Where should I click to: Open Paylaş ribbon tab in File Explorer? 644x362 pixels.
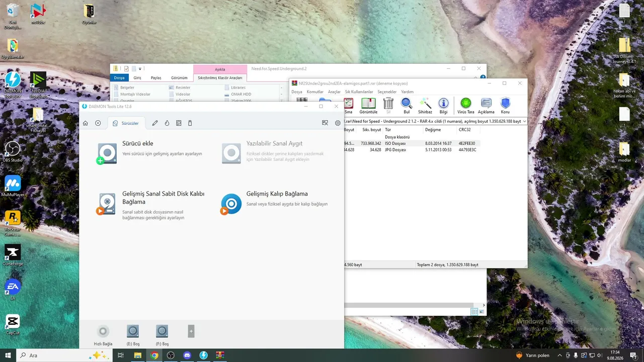[156, 78]
